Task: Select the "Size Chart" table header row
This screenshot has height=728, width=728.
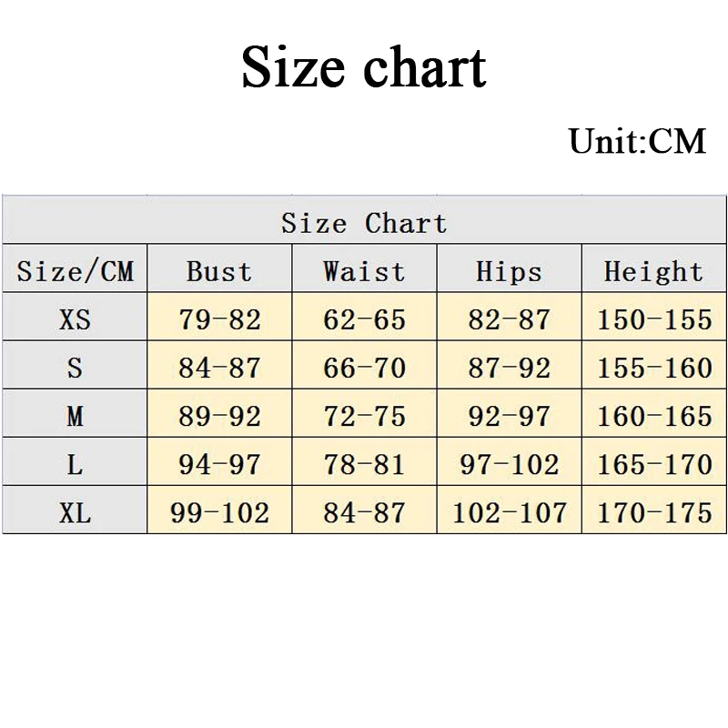Action: (364, 223)
